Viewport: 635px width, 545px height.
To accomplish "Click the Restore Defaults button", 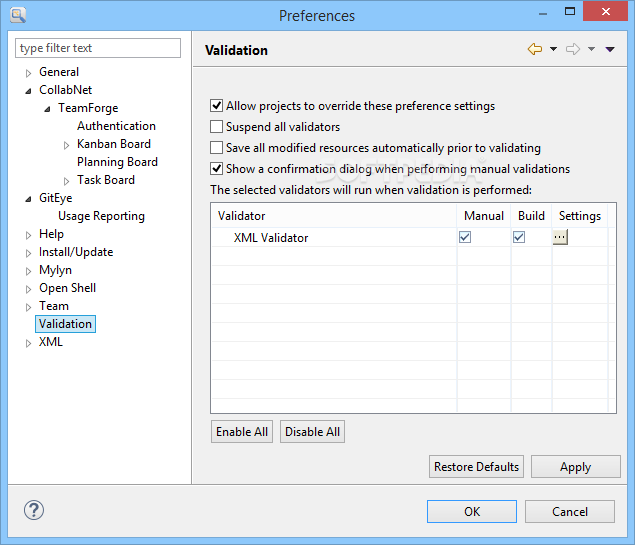I will [476, 467].
